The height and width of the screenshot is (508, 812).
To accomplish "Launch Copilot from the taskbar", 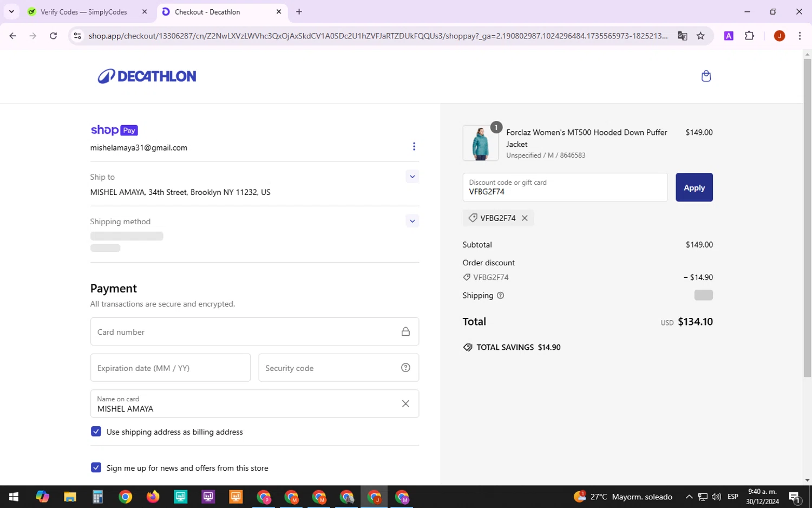I will tap(42, 497).
